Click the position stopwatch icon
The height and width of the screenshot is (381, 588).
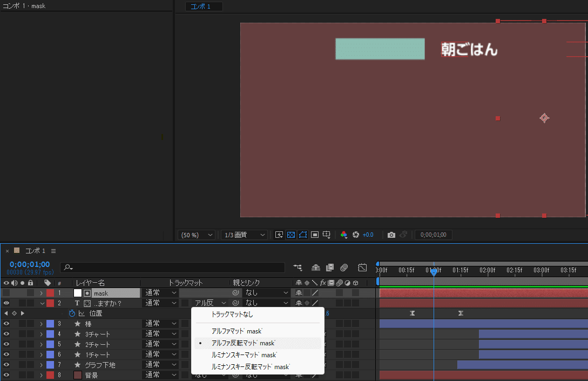tap(72, 313)
